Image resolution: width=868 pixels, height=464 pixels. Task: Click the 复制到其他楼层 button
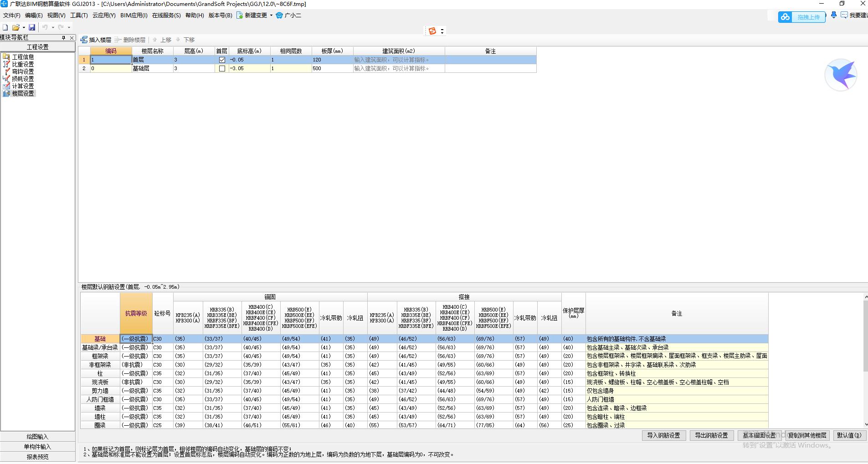807,435
